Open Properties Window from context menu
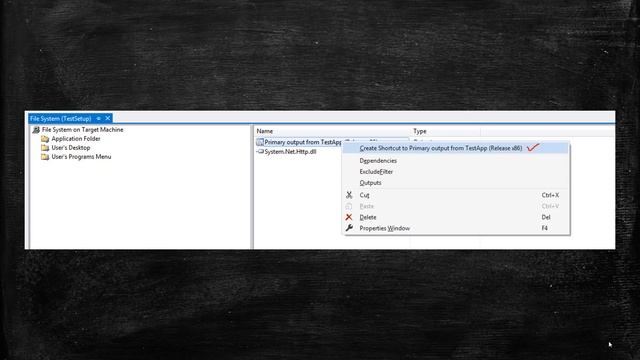The width and height of the screenshot is (640, 360). pos(455,228)
